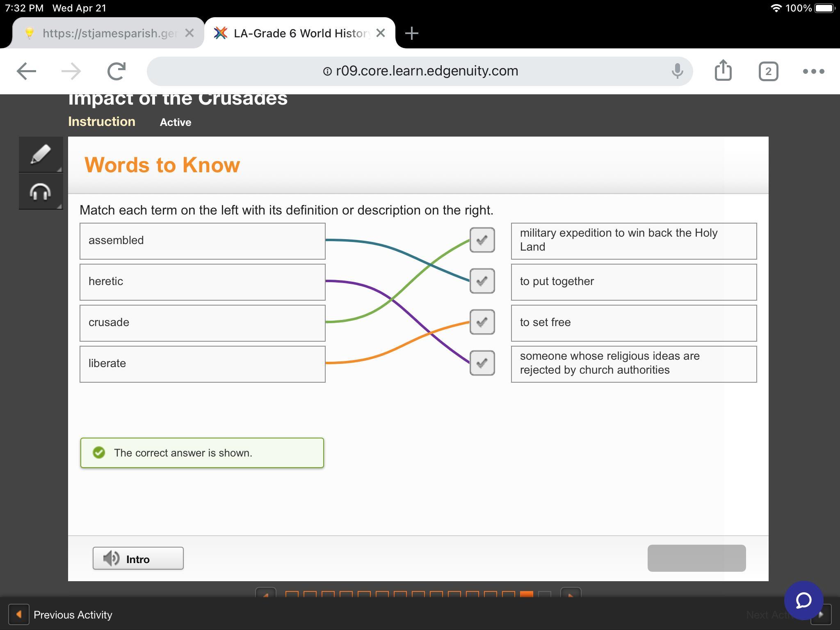Reload the page with refresh icon
Image resolution: width=840 pixels, height=630 pixels.
click(116, 71)
